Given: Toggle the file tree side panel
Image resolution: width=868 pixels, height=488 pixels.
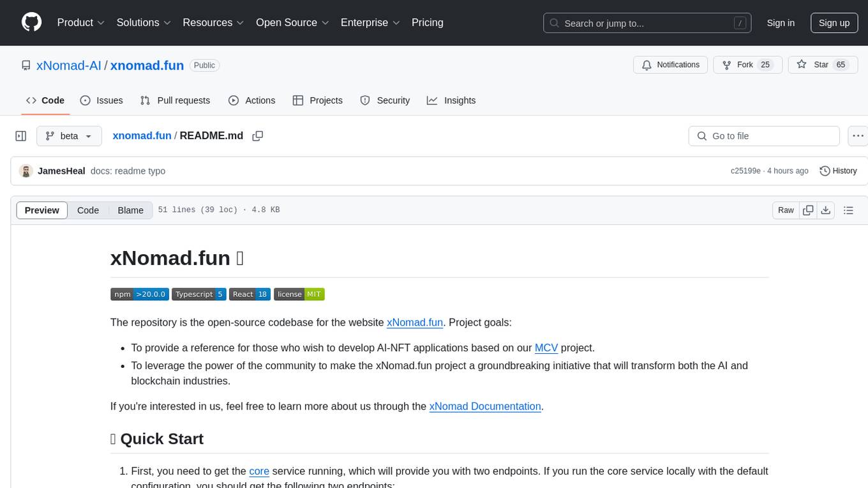Looking at the screenshot, I should pyautogui.click(x=21, y=136).
